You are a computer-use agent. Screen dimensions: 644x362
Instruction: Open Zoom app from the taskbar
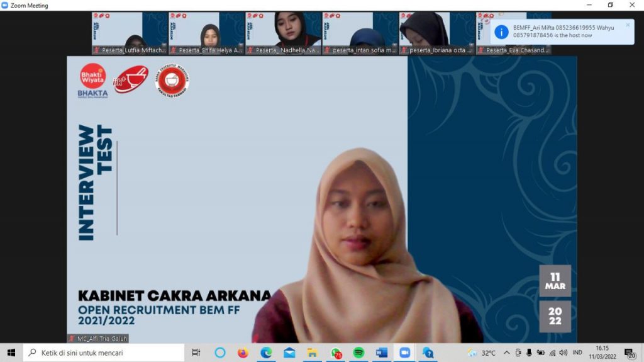404,353
